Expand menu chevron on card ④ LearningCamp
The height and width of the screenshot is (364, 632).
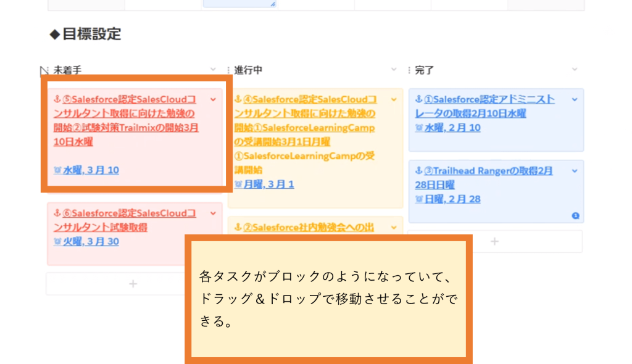(x=394, y=99)
